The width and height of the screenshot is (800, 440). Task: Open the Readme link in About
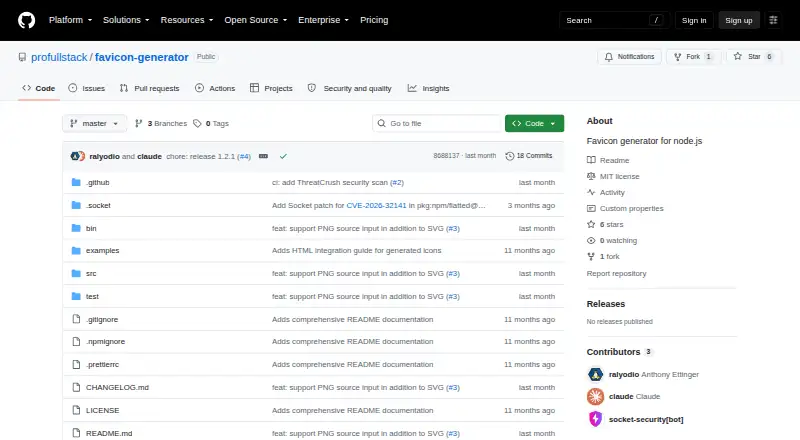(x=608, y=160)
